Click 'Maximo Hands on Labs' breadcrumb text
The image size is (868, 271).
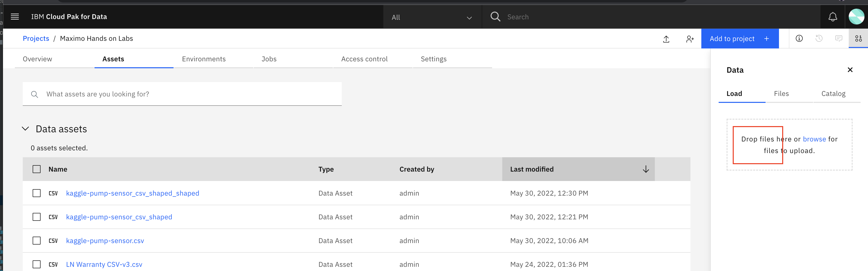[x=96, y=38]
